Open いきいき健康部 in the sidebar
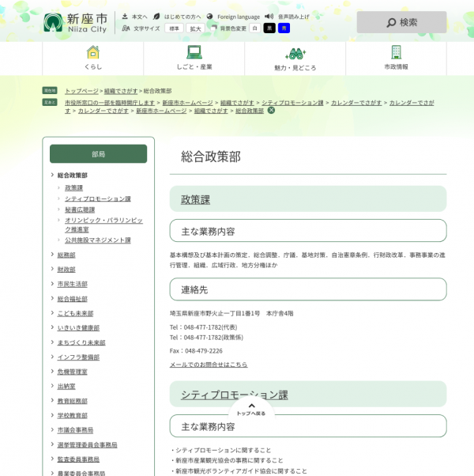Image resolution: width=474 pixels, height=476 pixels. click(x=78, y=328)
